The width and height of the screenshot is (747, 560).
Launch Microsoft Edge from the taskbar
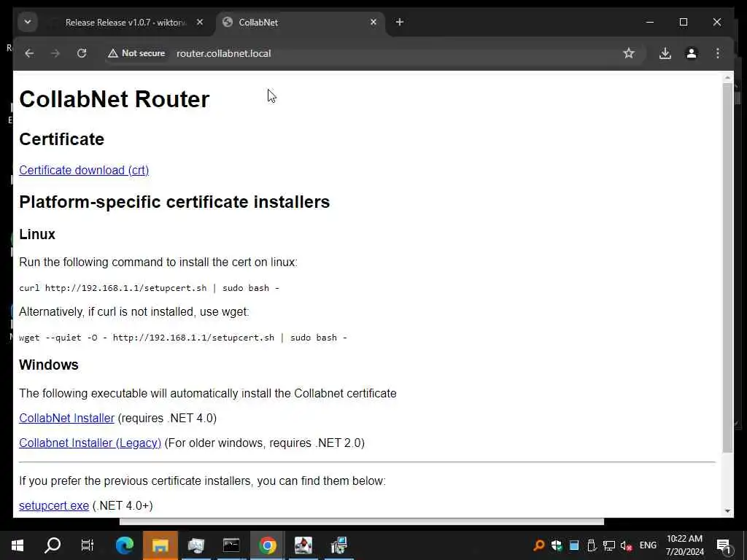[125, 545]
